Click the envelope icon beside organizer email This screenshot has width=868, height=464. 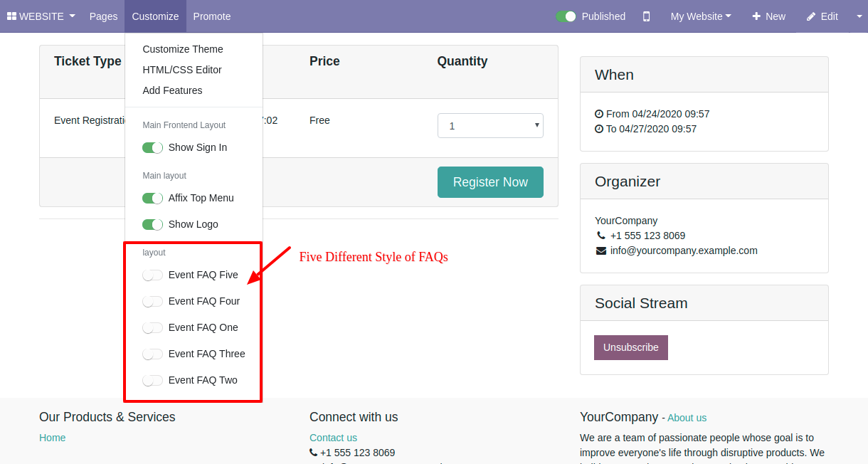pos(601,251)
